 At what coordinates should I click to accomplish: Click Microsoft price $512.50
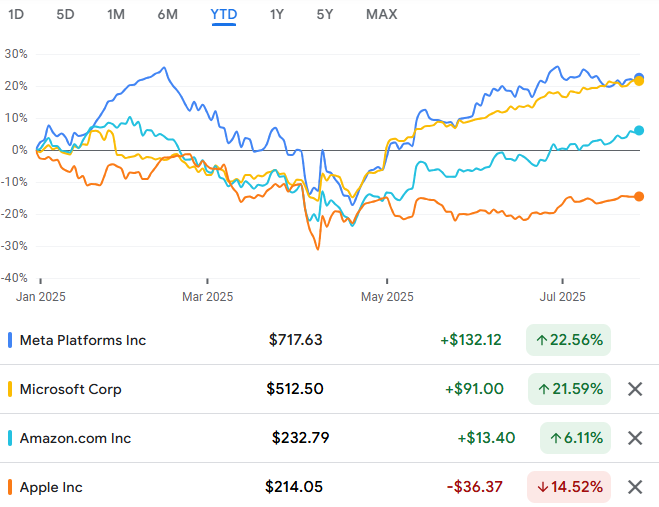coord(295,389)
